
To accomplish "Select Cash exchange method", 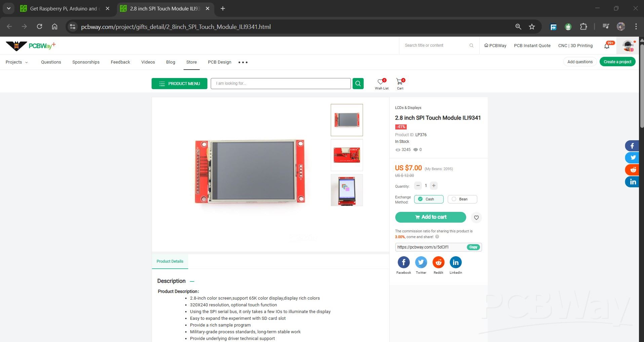I will [x=429, y=199].
